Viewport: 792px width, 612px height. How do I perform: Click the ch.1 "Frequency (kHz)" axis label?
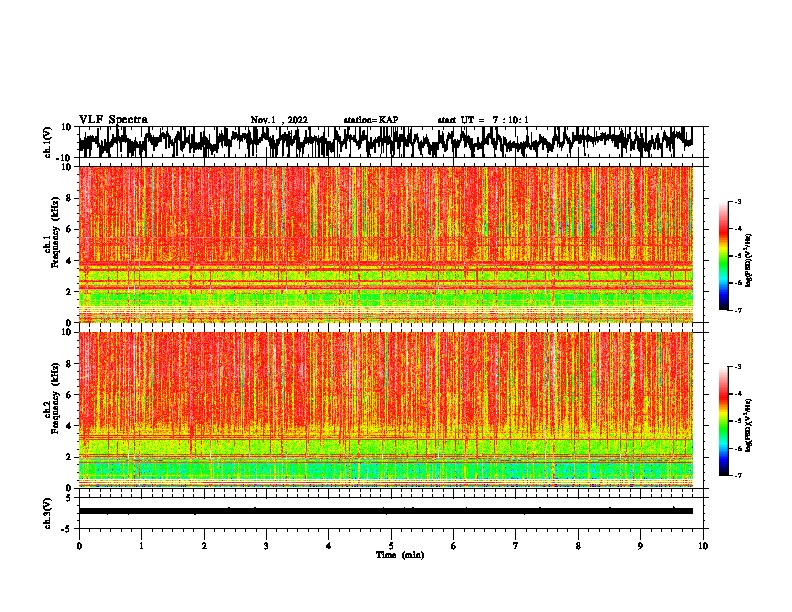(56, 232)
